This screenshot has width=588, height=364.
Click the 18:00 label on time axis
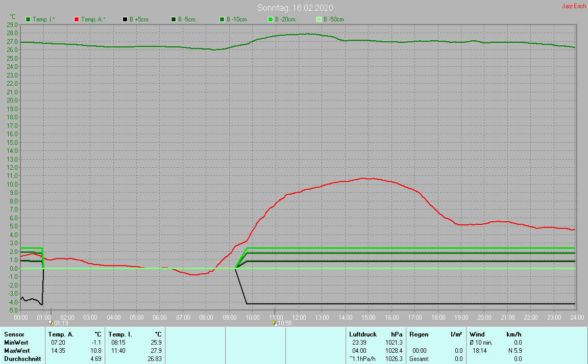[437, 317]
